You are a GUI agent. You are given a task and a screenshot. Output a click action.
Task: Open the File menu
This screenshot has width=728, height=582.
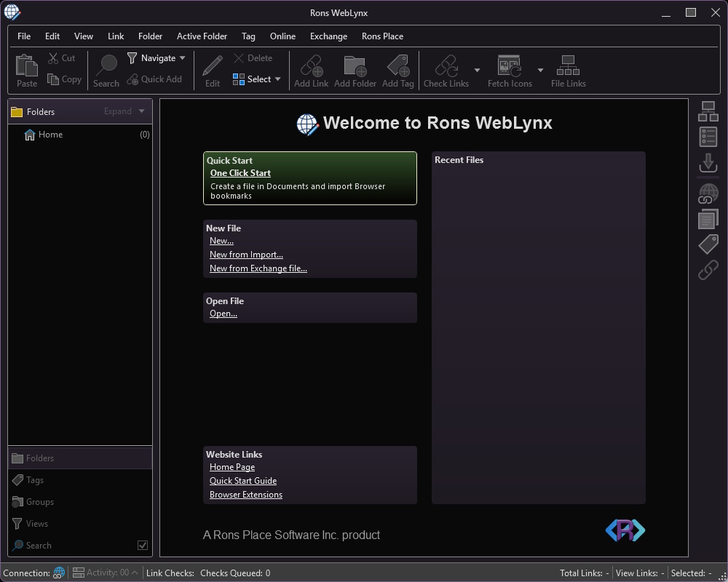[24, 36]
